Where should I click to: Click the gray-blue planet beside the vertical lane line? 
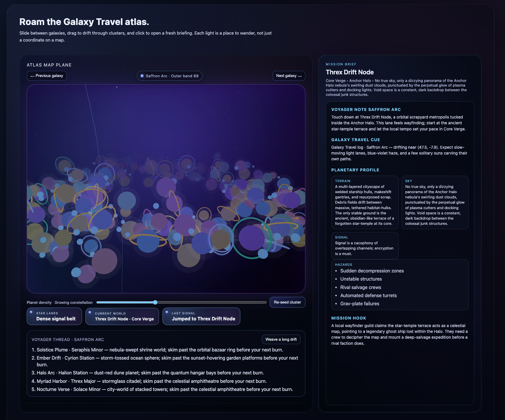click(x=127, y=201)
